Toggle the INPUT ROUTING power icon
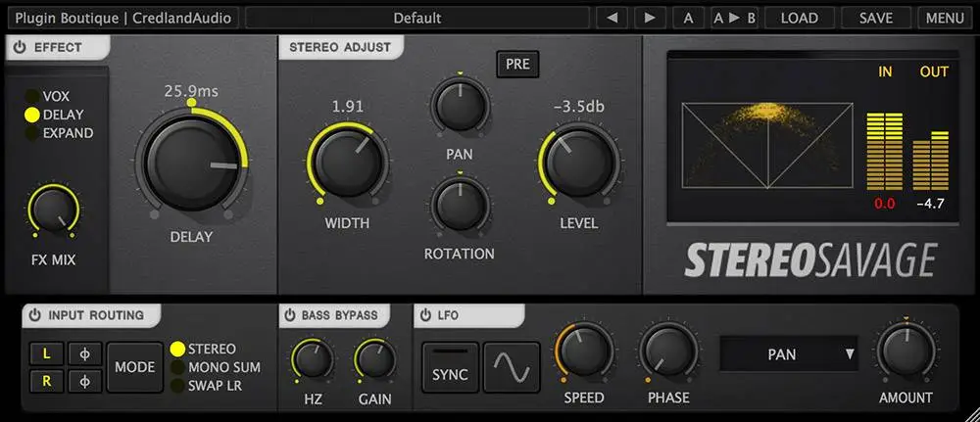Screen dimensions: 980x422 (x=35, y=315)
